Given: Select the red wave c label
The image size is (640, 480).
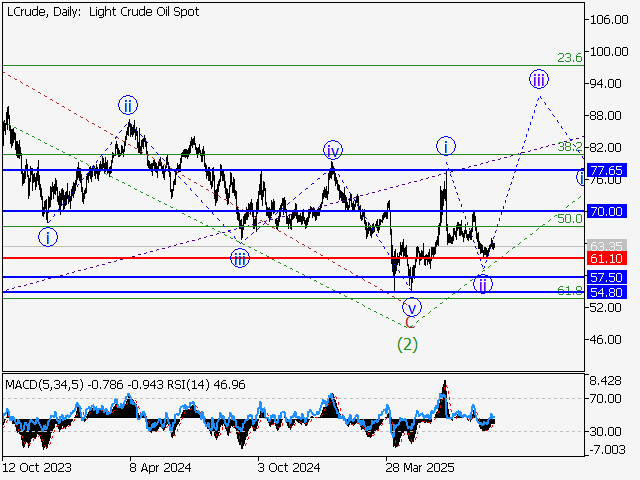Looking at the screenshot, I should click(409, 322).
